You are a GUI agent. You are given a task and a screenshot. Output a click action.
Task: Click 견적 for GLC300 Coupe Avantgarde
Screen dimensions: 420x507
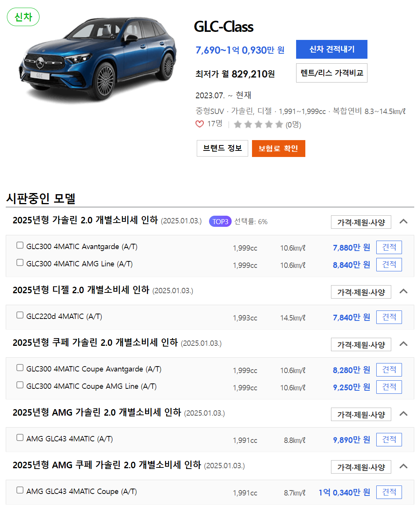tap(389, 370)
